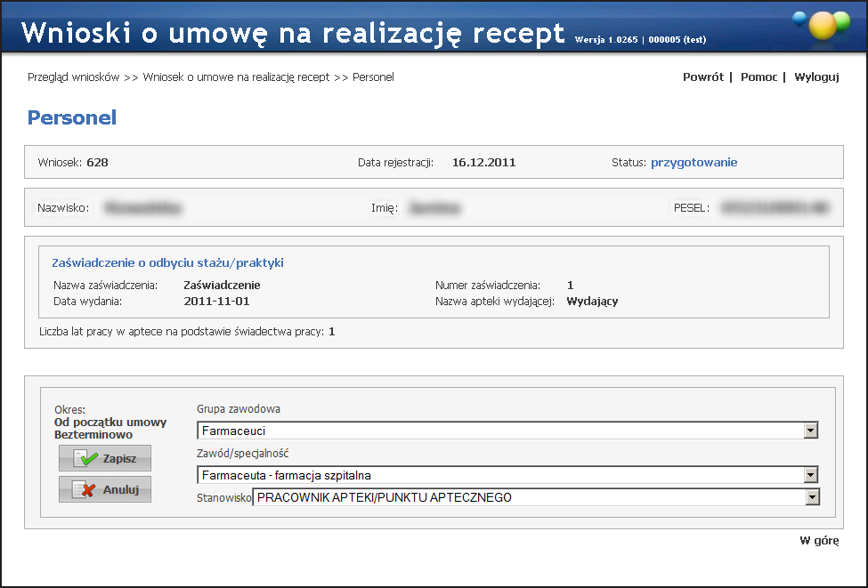868x588 pixels.
Task: Log out with Wyloguj
Action: [816, 77]
